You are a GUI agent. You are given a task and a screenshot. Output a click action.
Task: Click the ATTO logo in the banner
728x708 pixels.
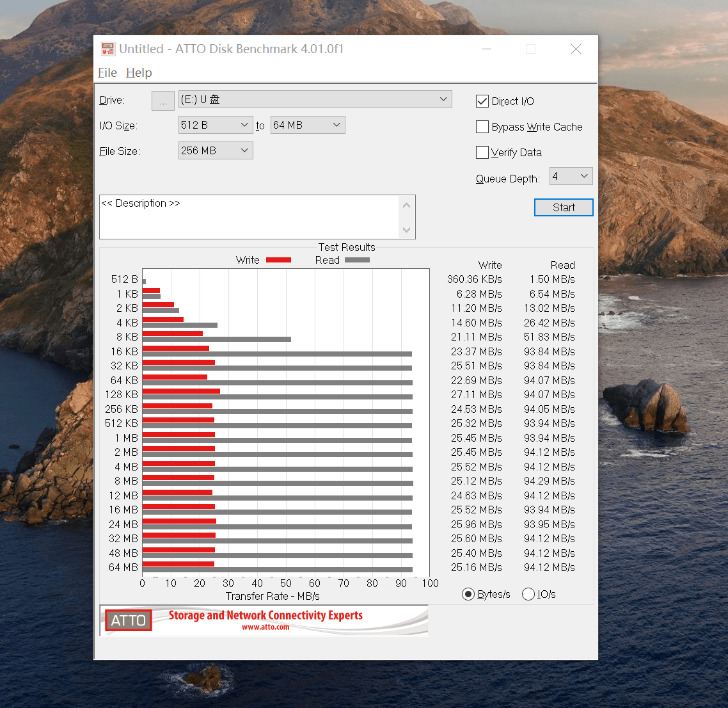coord(129,620)
